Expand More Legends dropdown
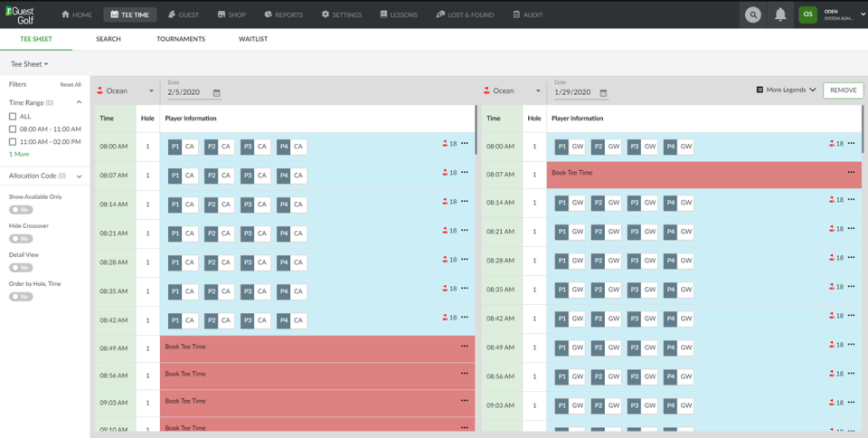The width and height of the screenshot is (868, 438). tap(786, 90)
